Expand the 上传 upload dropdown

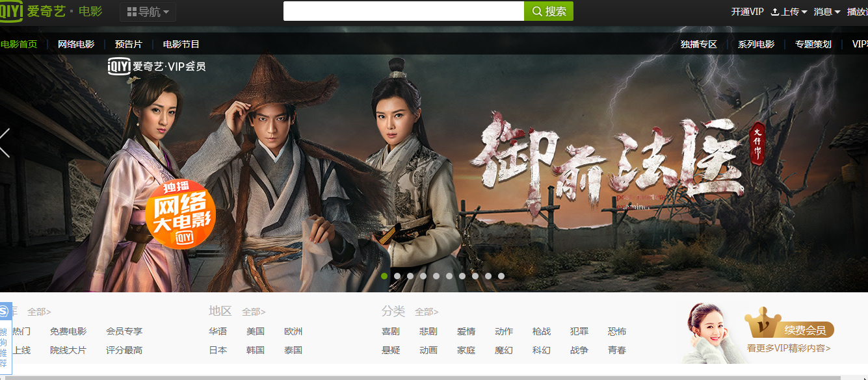pyautogui.click(x=789, y=12)
